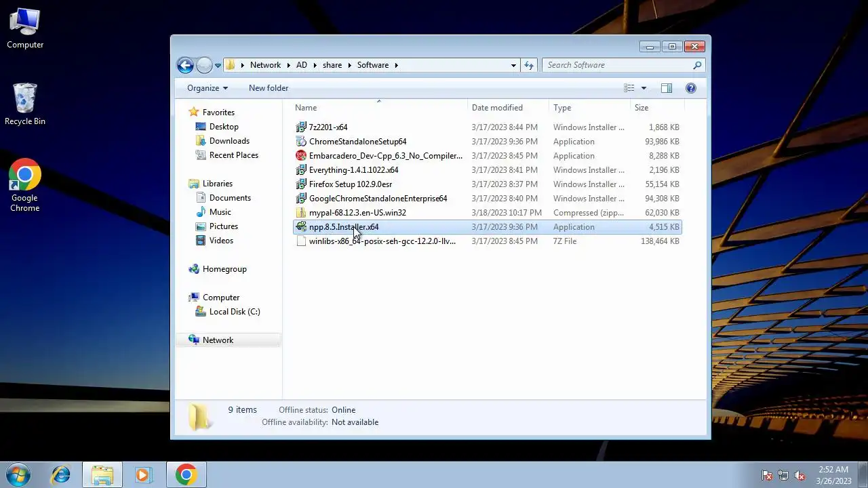
Task: Click the Google Chrome desktop shortcut
Action: (25, 186)
